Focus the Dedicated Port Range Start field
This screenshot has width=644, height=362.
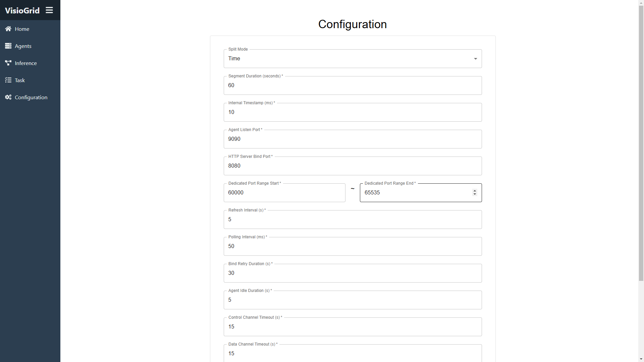284,193
